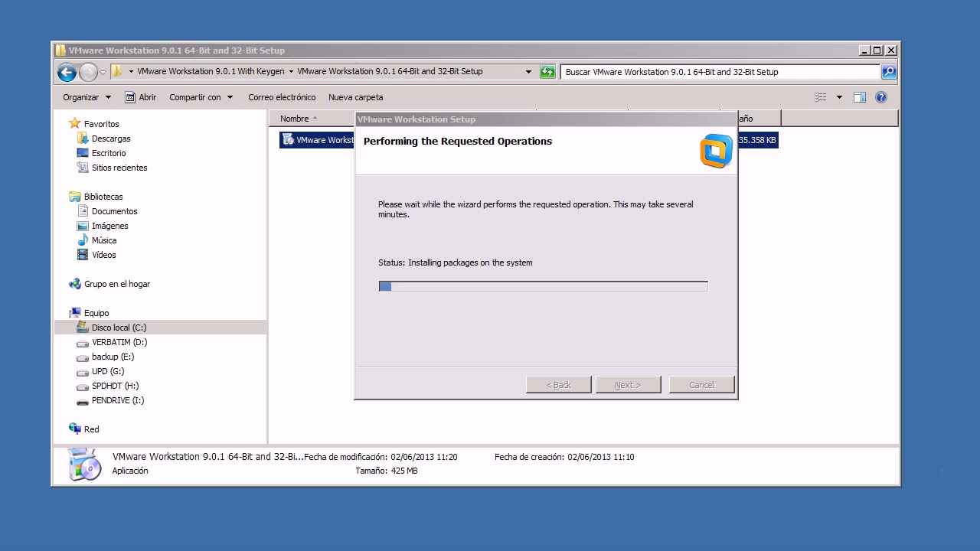Open the recent locations history dropdown
Viewport: 980px width, 551px height.
pyautogui.click(x=103, y=73)
